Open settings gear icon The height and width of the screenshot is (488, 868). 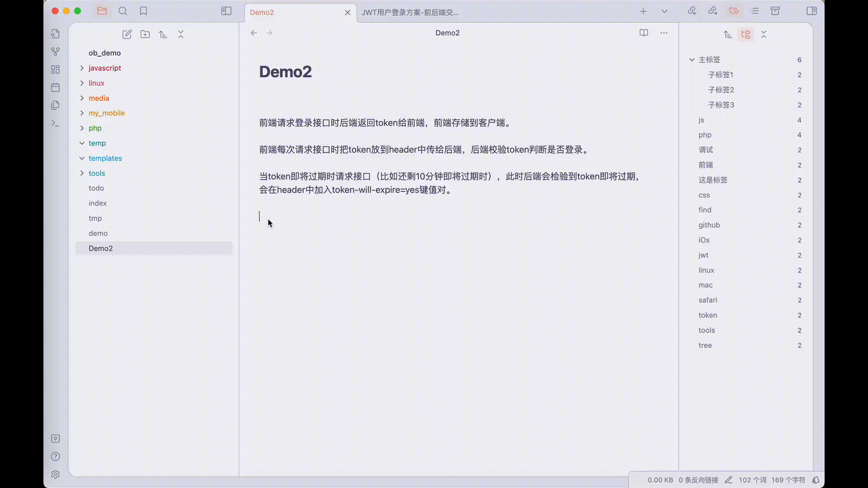click(x=55, y=474)
